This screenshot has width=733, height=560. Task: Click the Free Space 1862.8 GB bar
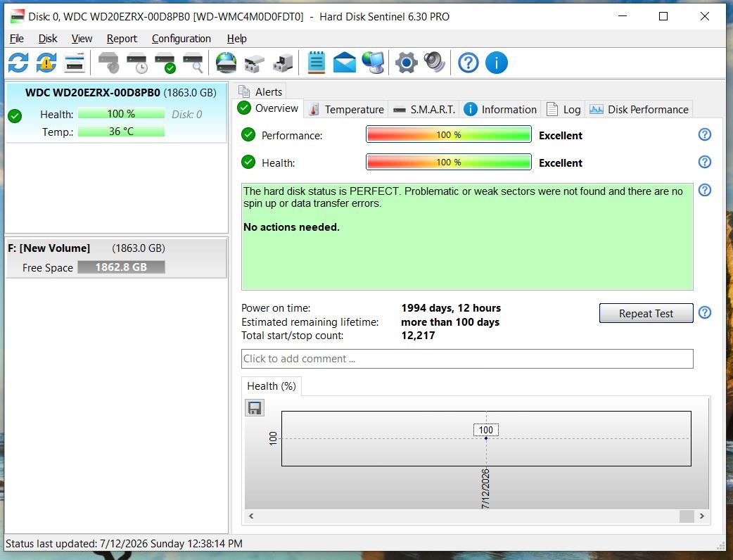(x=121, y=267)
